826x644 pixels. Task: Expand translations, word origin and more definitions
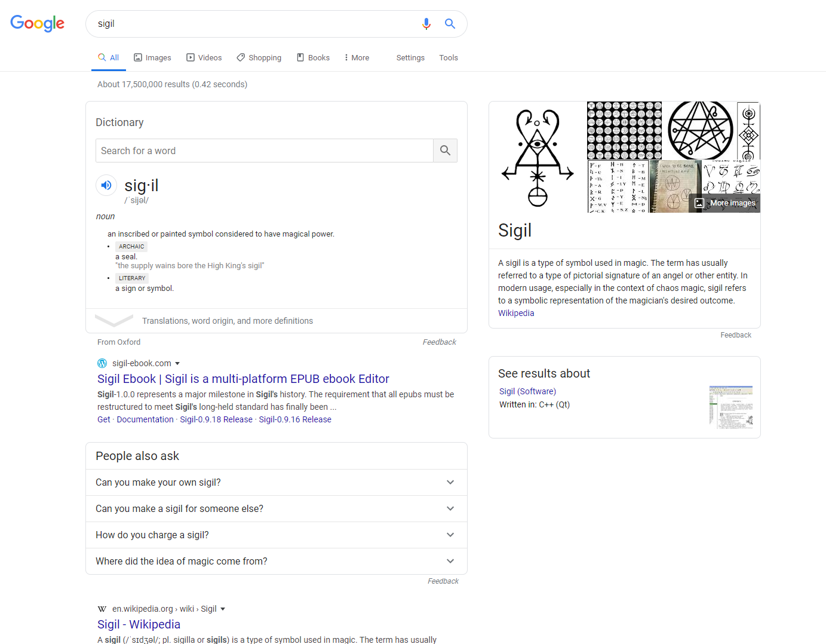277,321
